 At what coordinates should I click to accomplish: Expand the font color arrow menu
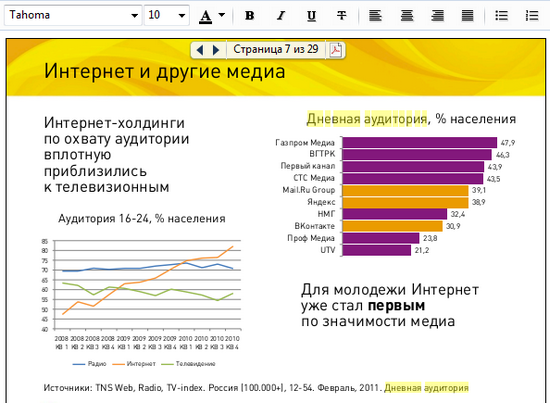222,15
